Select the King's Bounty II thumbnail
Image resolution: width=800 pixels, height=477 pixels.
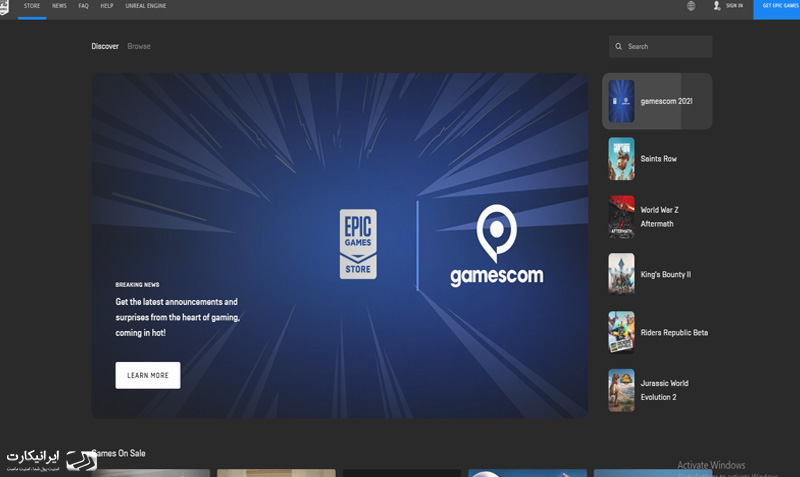click(x=621, y=274)
